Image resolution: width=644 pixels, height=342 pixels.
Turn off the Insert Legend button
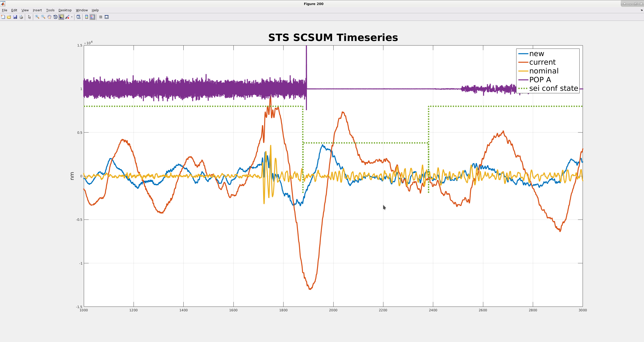[x=93, y=17]
